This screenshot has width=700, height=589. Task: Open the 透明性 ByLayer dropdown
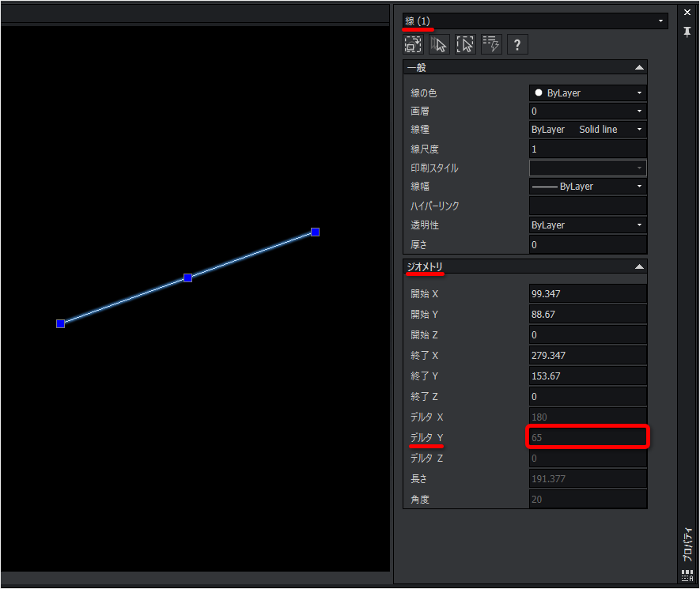[x=588, y=225]
